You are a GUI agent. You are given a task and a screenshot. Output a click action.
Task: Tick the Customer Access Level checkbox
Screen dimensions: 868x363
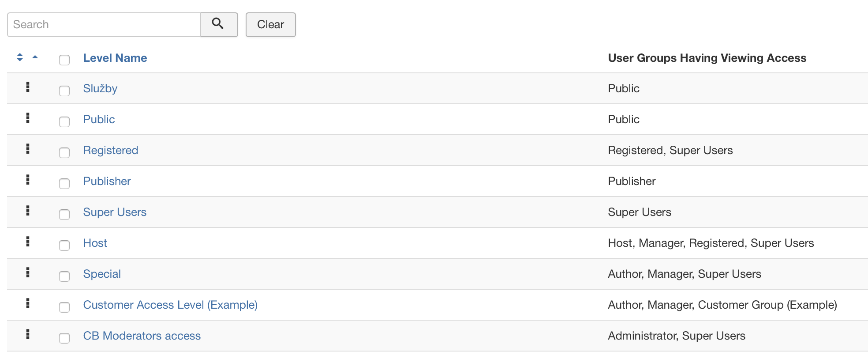coord(64,307)
